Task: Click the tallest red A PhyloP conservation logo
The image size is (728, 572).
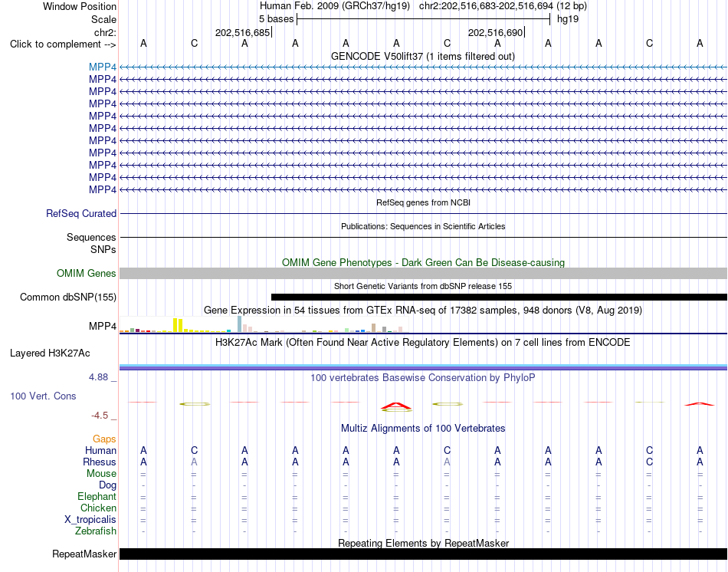Action: (x=396, y=407)
